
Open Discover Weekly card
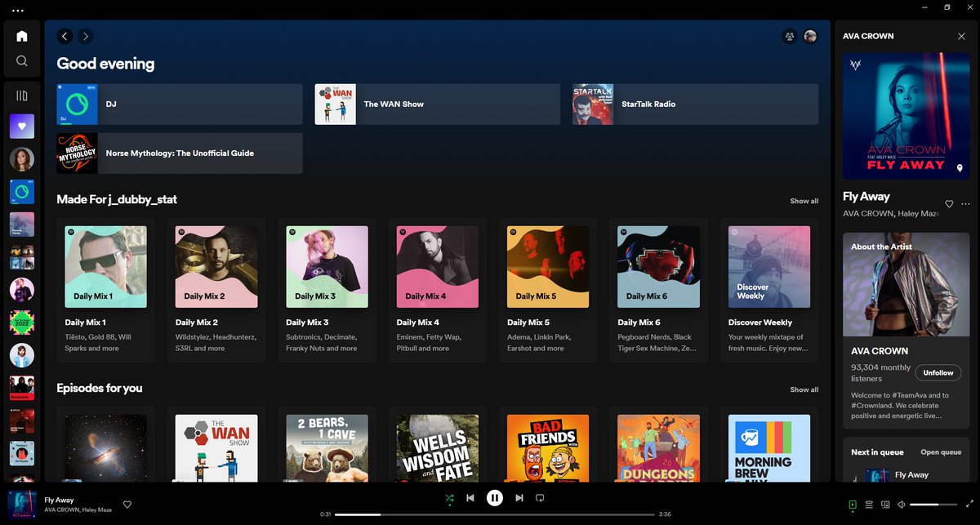click(x=769, y=290)
